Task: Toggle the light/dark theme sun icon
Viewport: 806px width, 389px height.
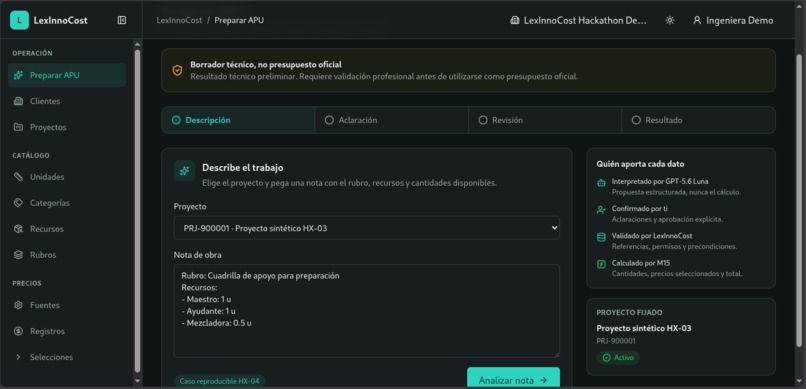Action: pos(670,21)
